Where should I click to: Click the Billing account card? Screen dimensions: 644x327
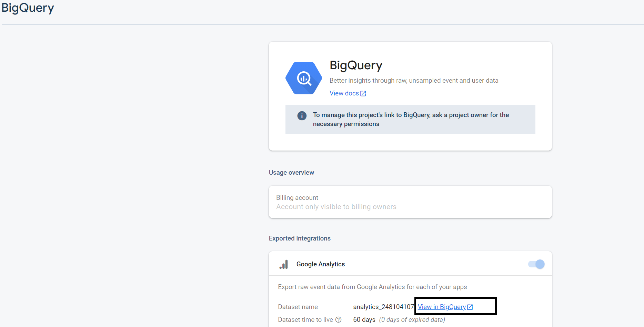410,202
